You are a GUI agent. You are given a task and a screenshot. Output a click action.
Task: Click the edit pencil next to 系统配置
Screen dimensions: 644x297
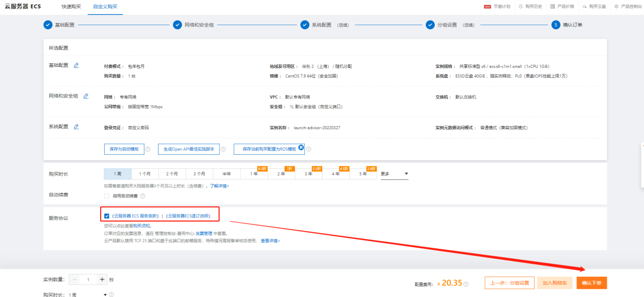(x=76, y=127)
